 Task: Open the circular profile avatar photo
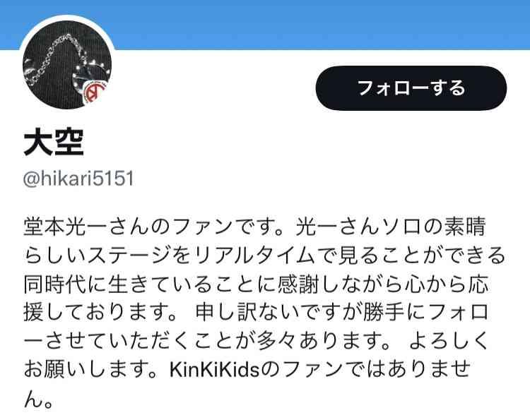click(67, 64)
